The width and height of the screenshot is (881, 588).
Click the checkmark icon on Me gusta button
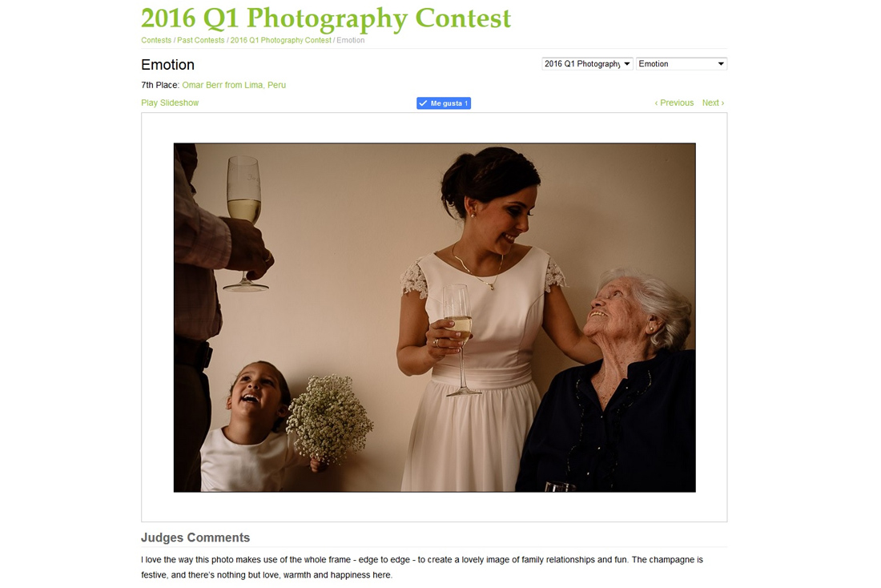(423, 103)
